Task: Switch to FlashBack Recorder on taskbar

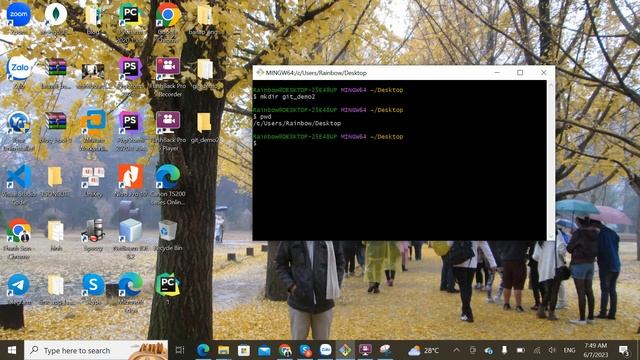Action: tap(365, 350)
